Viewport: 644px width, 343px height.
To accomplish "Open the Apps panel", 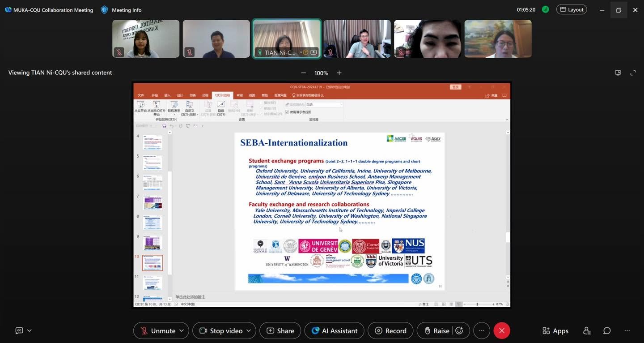I will tap(555, 330).
